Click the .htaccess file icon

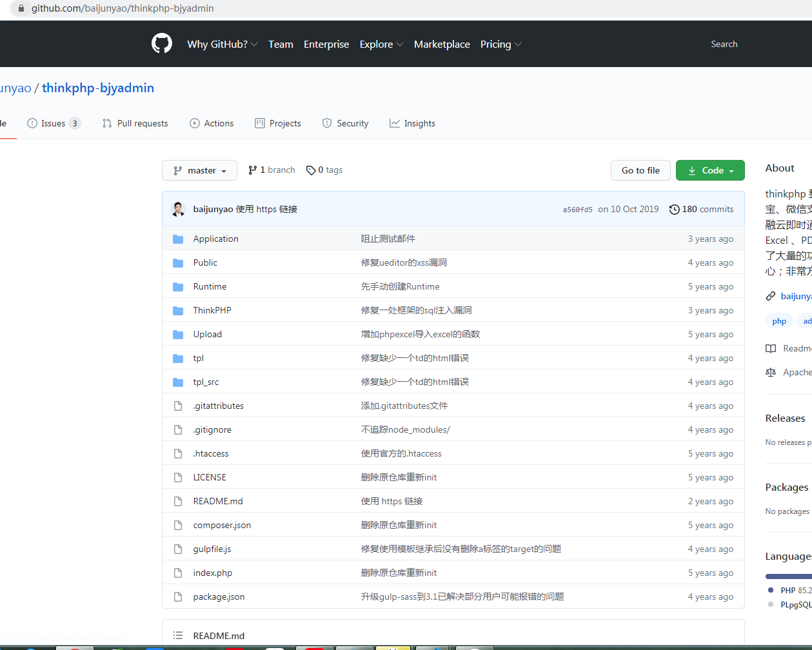178,453
